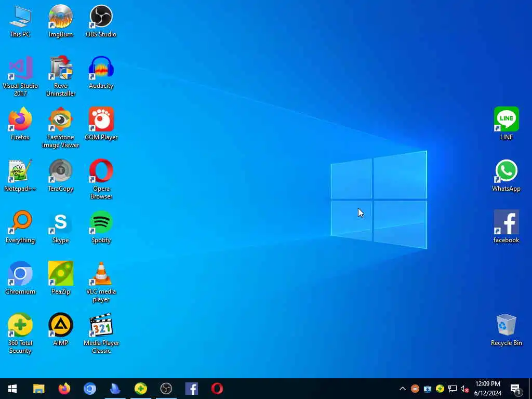Select the Recycle Bin icon
532x399 pixels.
click(x=506, y=330)
